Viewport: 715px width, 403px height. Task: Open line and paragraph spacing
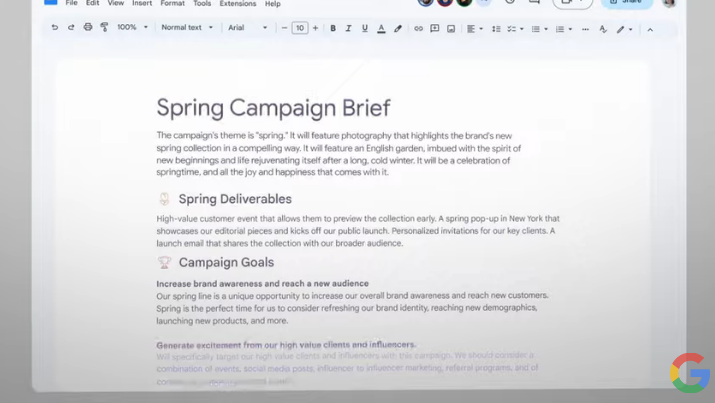496,29
